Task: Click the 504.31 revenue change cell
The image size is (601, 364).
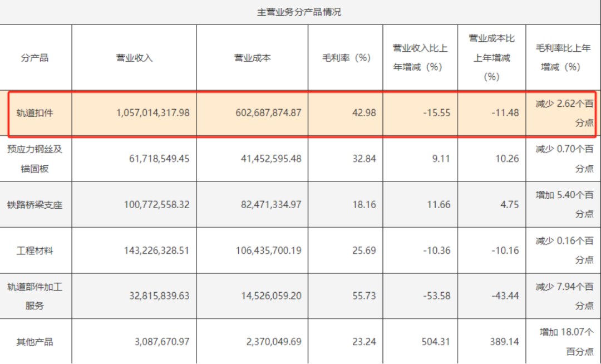Action: [x=436, y=342]
